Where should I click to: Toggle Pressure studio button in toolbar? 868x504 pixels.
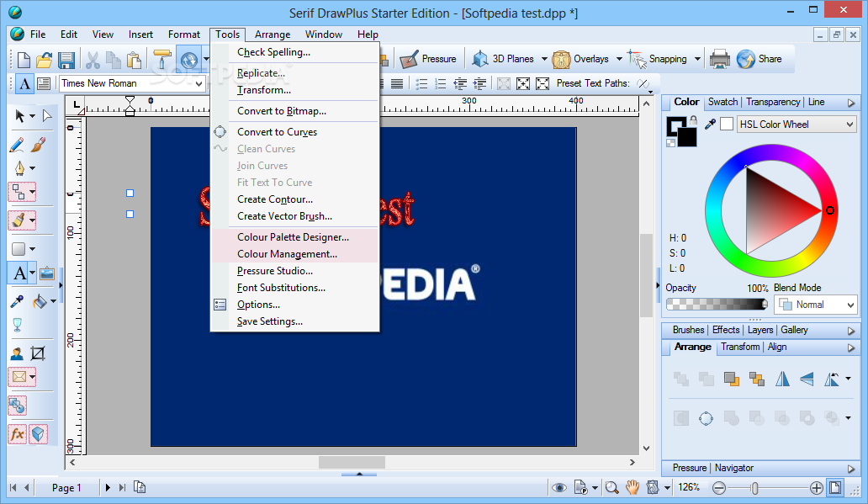[428, 59]
